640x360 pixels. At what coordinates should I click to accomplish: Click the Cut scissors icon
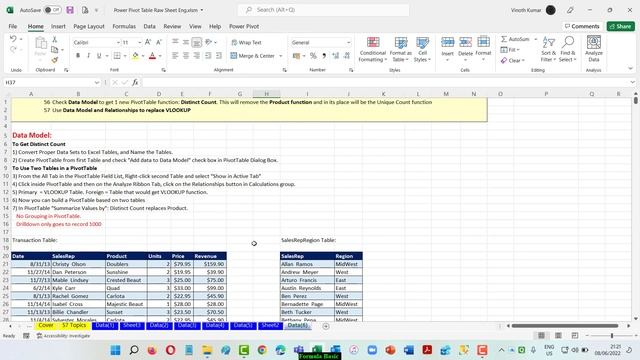click(x=54, y=40)
